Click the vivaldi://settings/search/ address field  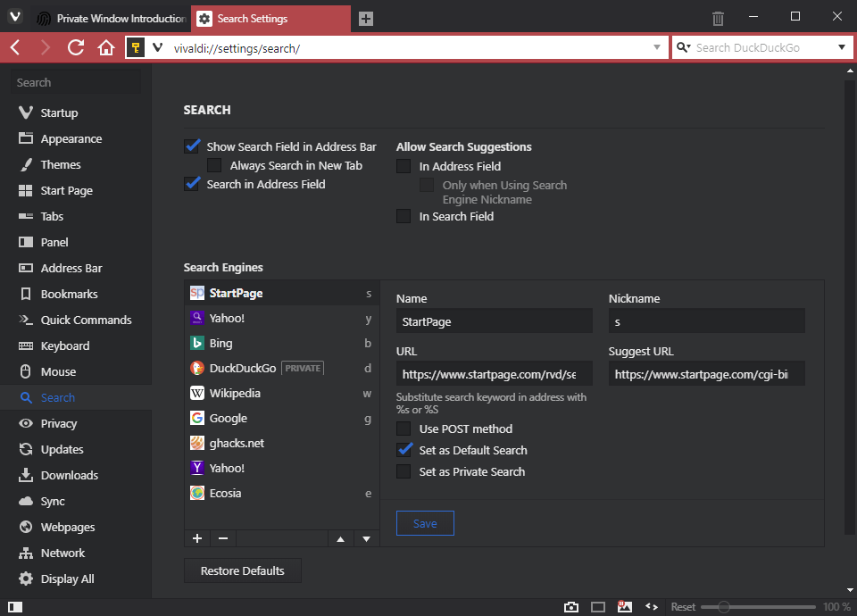410,48
